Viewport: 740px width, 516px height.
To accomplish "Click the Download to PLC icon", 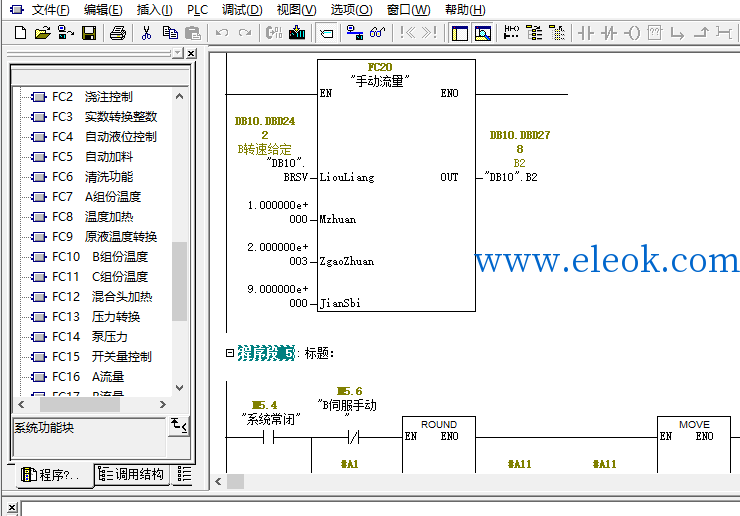I will point(297,33).
